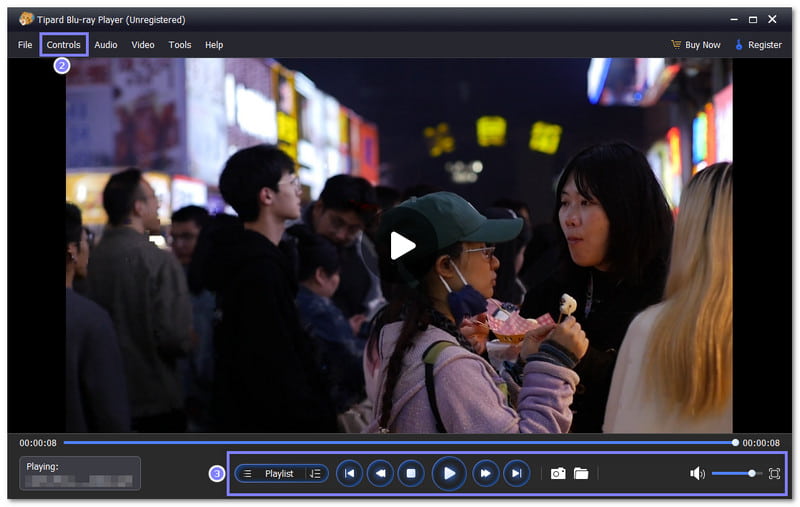Open the snapshot folder
Image resolution: width=800 pixels, height=507 pixels.
coord(581,474)
